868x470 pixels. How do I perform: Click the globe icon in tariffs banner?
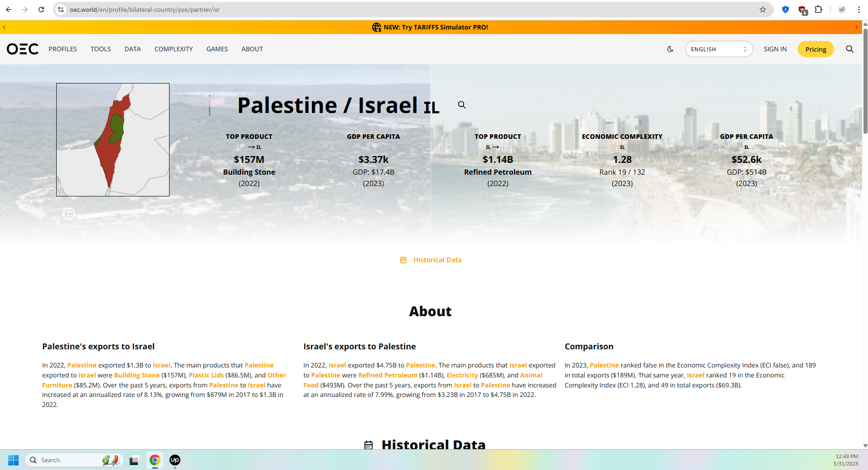click(377, 27)
